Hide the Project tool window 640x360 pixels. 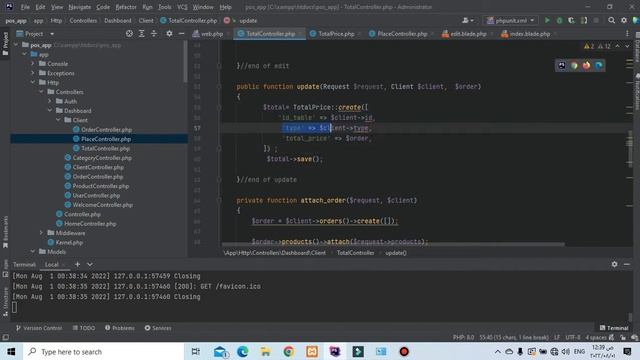182,34
